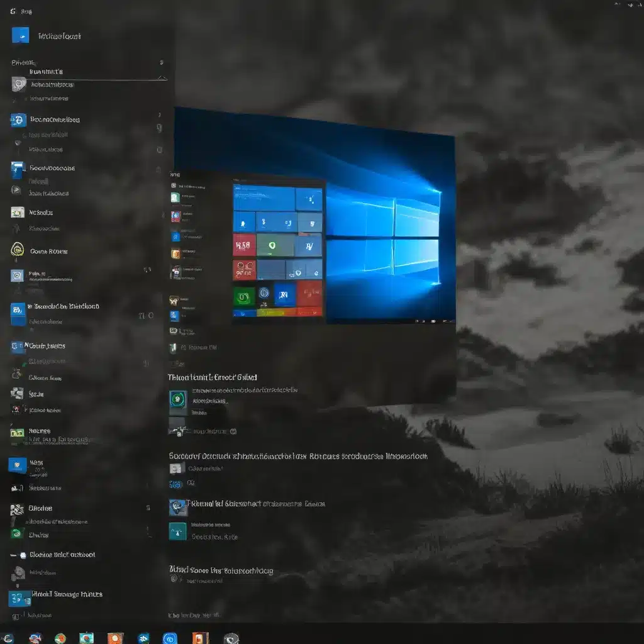This screenshot has height=644, width=644.
Task: Open the blue window-shaped icon in the sidebar
Action: click(x=18, y=170)
